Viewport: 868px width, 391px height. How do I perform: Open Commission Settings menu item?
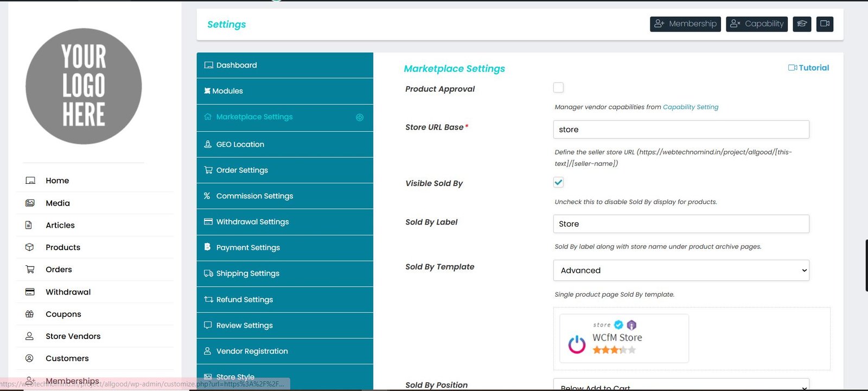(254, 196)
